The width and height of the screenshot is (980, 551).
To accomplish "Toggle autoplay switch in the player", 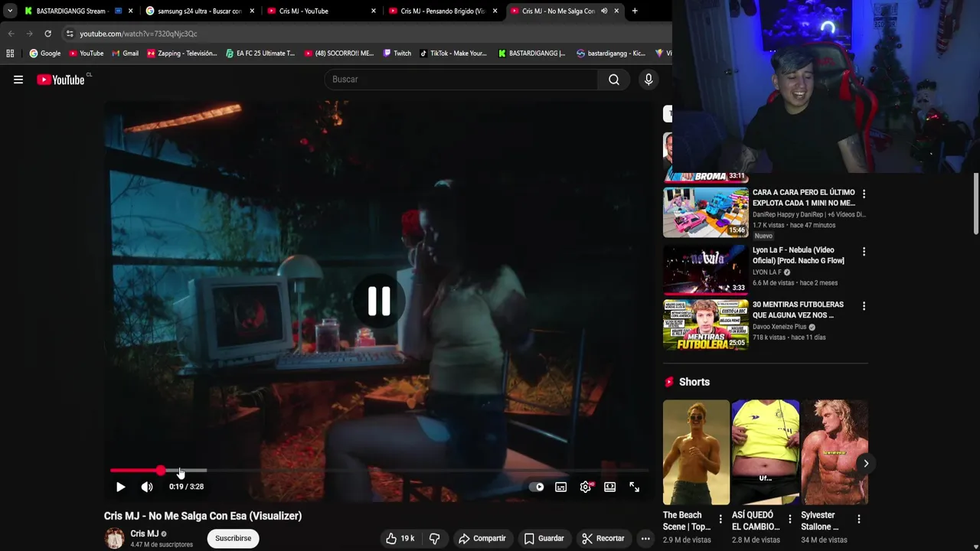I will click(x=537, y=487).
